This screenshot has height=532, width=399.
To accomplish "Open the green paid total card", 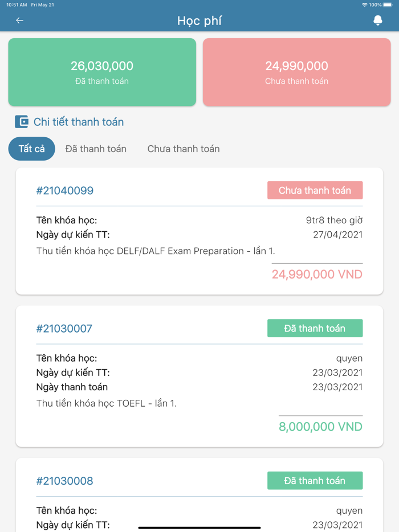I will 102,72.
